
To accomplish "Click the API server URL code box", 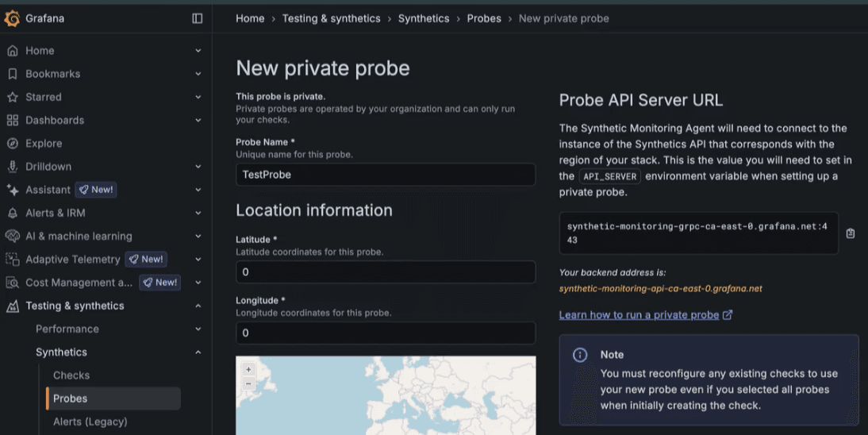I will click(699, 233).
